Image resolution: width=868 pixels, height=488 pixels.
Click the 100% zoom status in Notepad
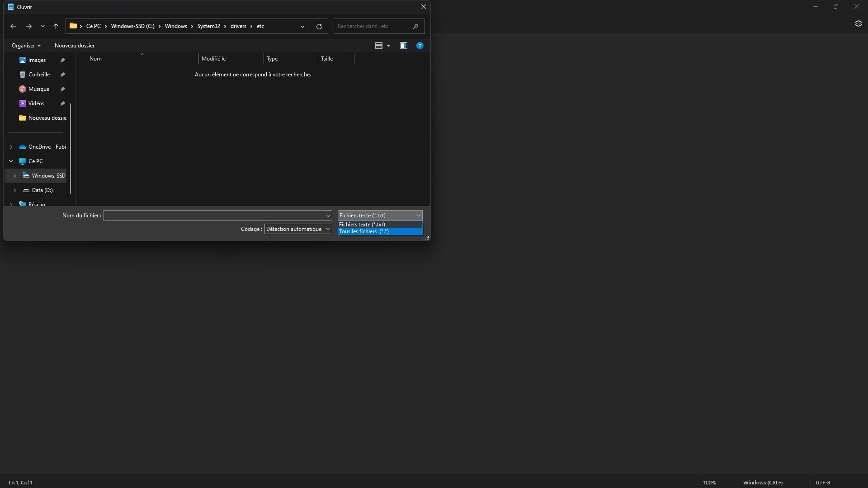(x=709, y=483)
